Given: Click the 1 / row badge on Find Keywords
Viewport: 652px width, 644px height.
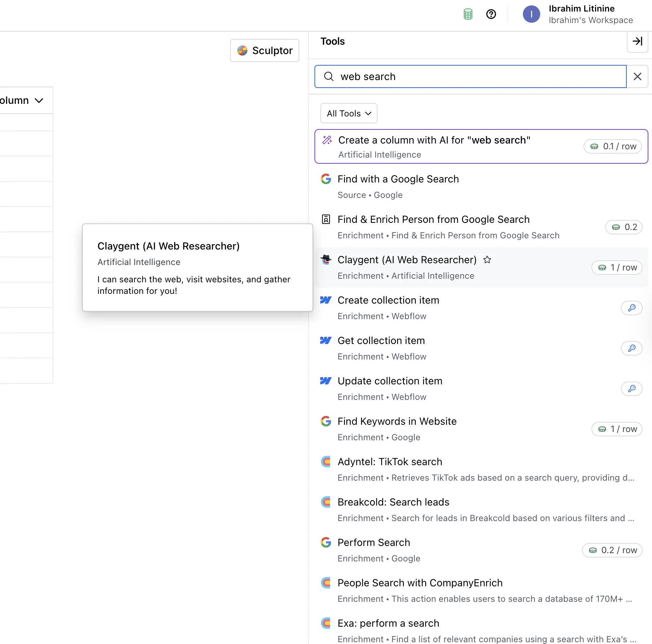Looking at the screenshot, I should pyautogui.click(x=617, y=429).
